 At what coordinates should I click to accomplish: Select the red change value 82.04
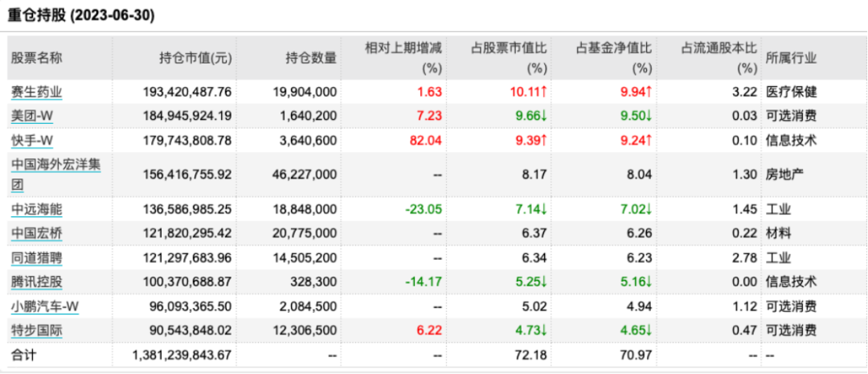coord(428,141)
